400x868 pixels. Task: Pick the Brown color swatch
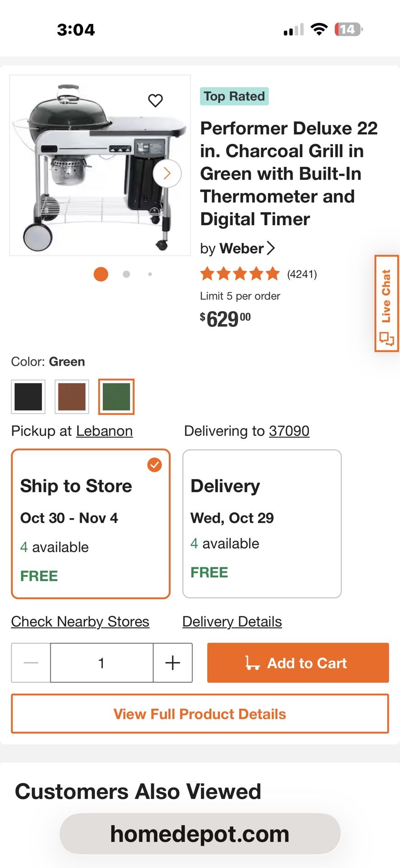72,396
